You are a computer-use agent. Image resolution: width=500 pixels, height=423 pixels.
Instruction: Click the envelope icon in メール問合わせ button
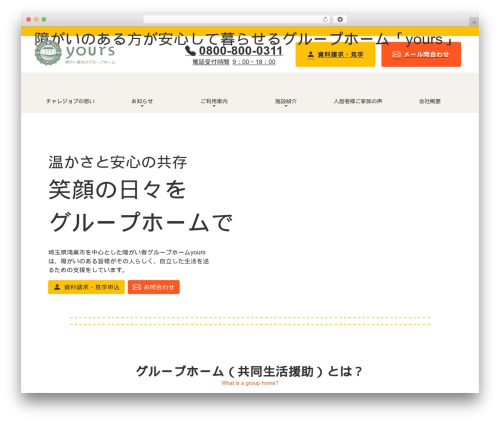[396, 54]
